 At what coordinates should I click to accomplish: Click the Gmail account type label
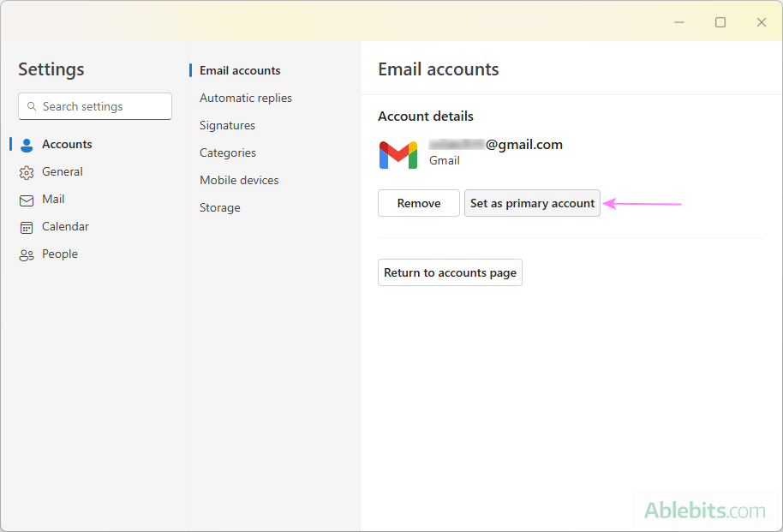click(445, 161)
